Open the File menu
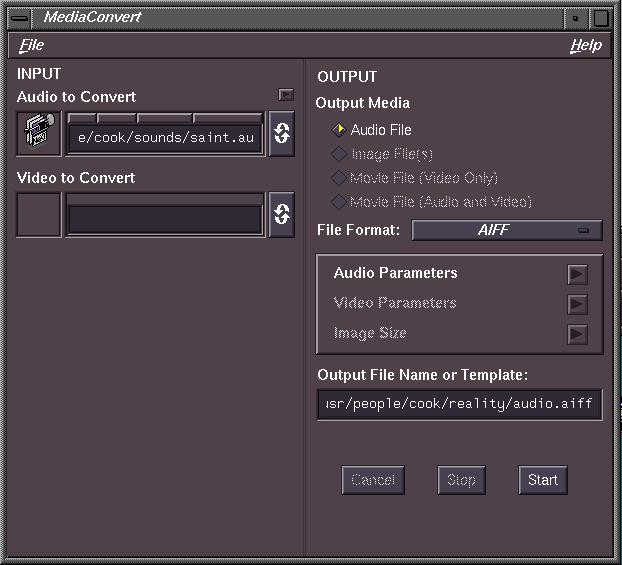622x565 pixels. click(32, 46)
